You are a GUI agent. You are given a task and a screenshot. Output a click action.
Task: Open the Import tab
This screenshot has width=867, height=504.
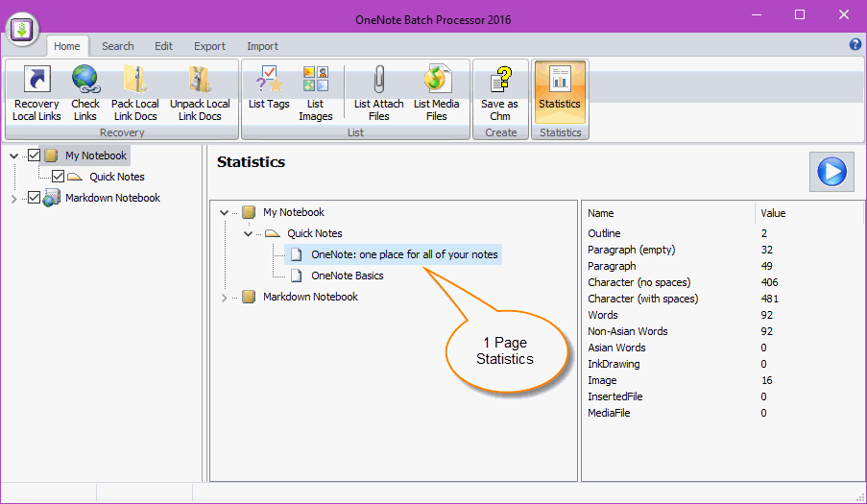[x=263, y=46]
